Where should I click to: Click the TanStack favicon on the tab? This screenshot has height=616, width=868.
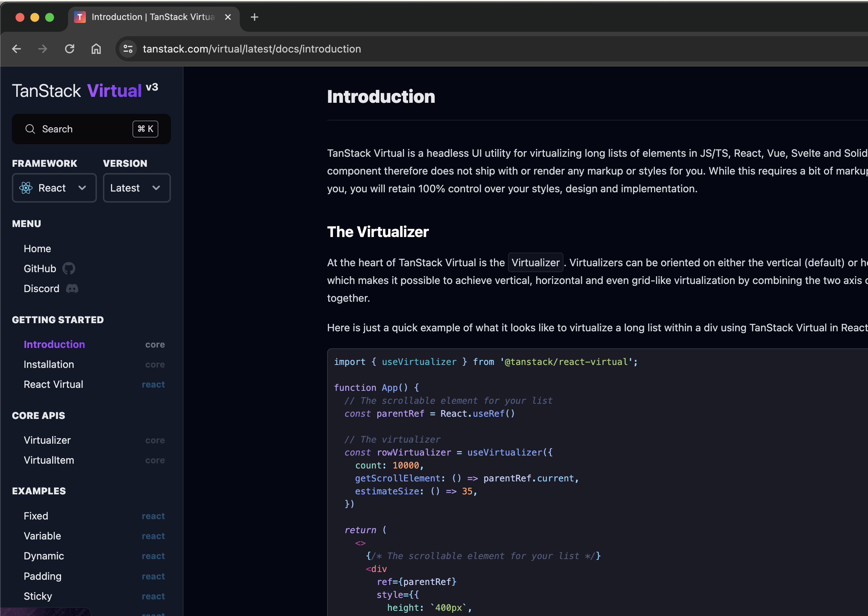click(x=80, y=17)
